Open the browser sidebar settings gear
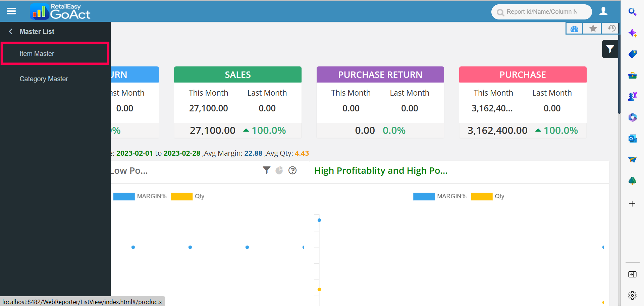Image resolution: width=644 pixels, height=306 pixels. 632,295
